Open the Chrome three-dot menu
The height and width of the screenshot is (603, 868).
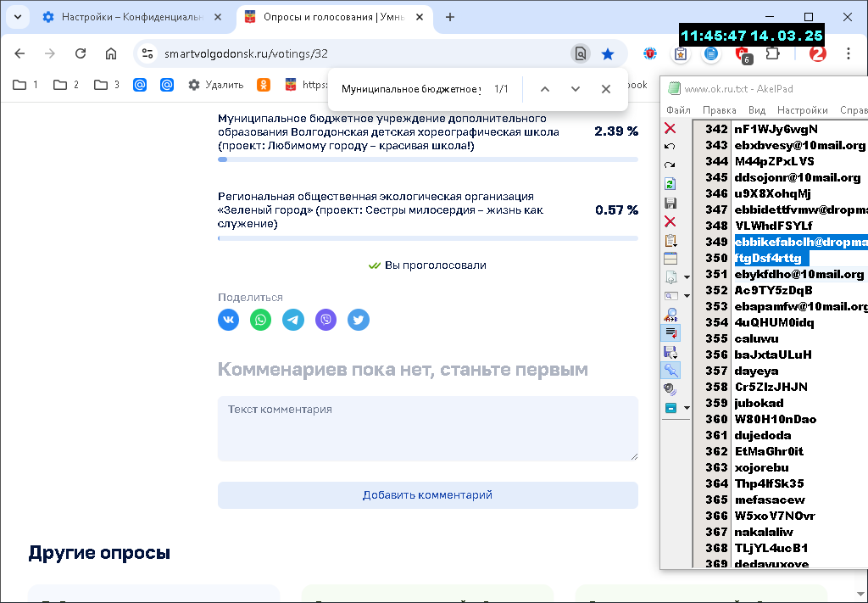[848, 53]
